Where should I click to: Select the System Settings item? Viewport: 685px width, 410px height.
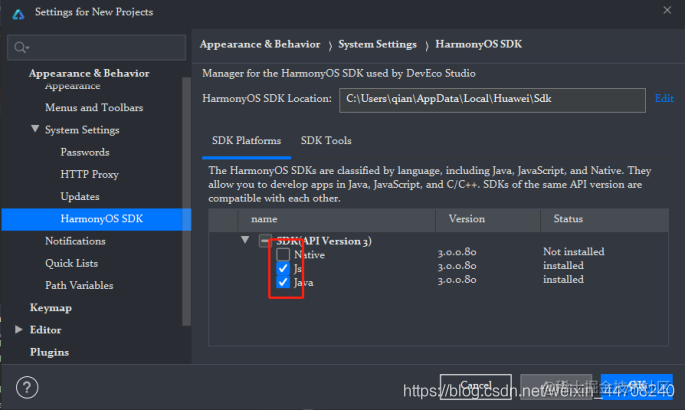tap(82, 130)
